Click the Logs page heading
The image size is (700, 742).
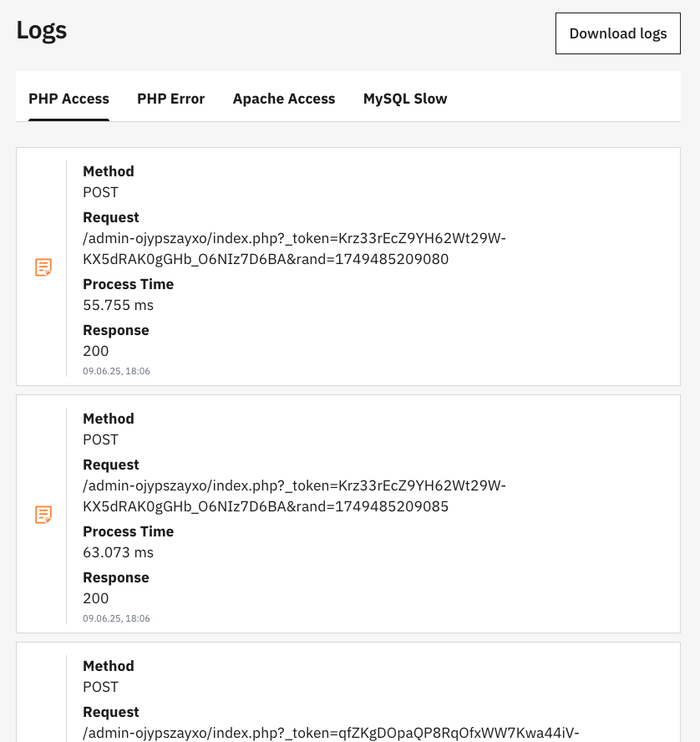coord(42,30)
